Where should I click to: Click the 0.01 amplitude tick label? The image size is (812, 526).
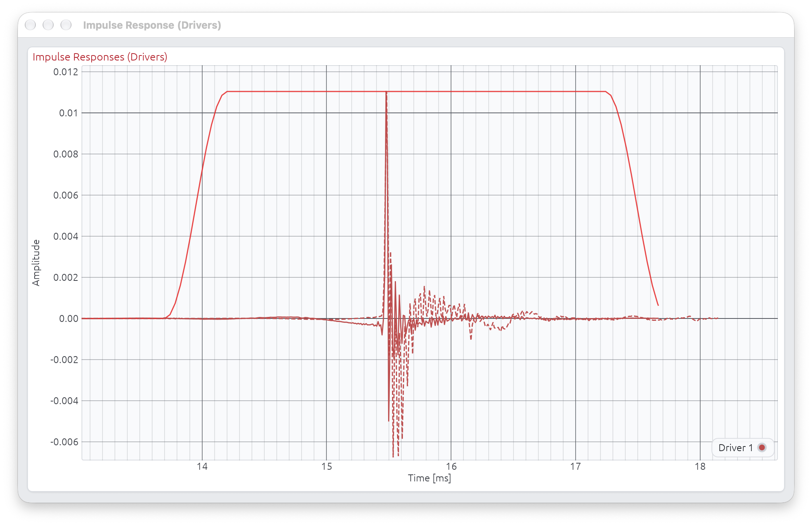click(x=68, y=113)
